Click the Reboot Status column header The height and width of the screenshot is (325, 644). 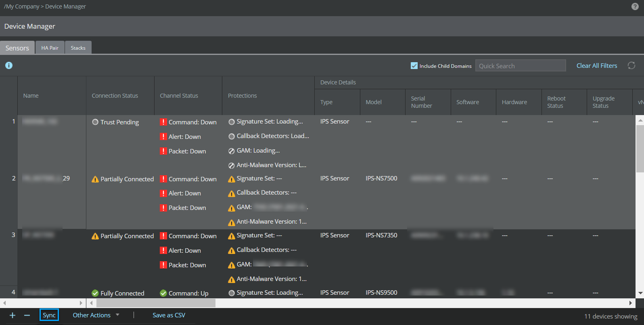(564, 102)
